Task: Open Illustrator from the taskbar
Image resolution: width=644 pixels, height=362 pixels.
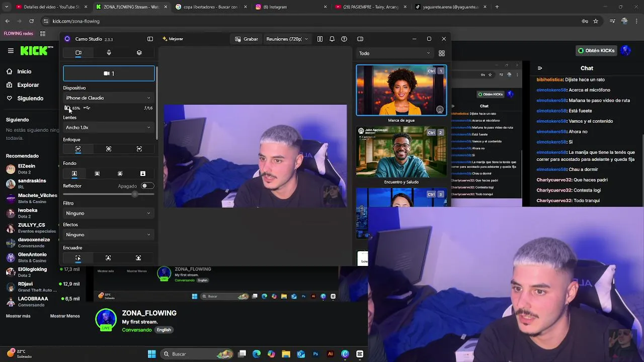Action: coord(330,354)
